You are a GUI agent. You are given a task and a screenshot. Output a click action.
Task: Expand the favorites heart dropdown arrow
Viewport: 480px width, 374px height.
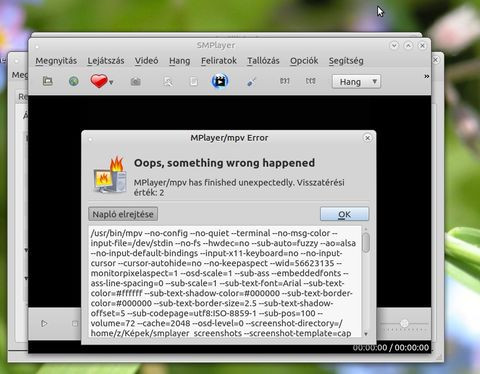click(x=111, y=82)
